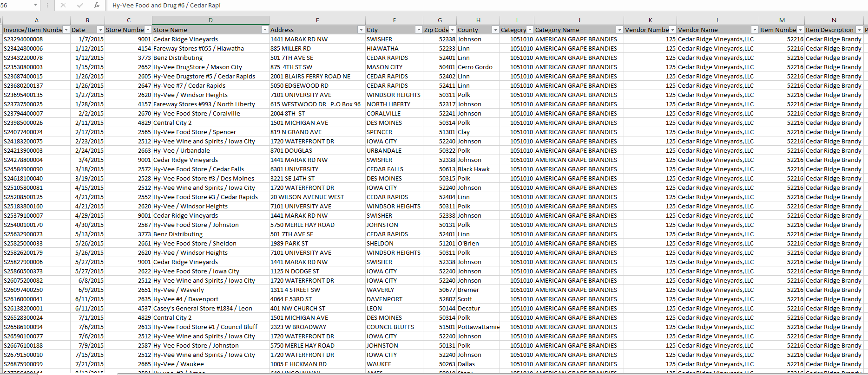Select the Hy-Vee #4 / Davenport cell
Screen dimensions: 868x375
point(210,299)
